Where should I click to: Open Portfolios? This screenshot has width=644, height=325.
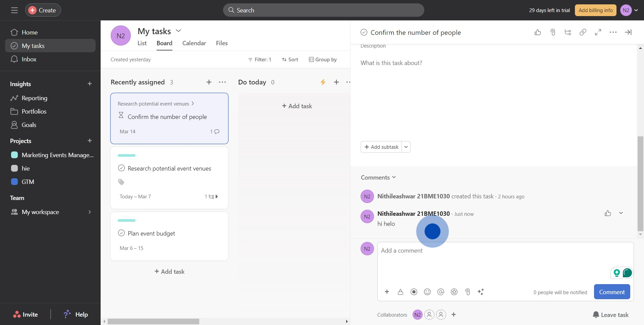pos(50,112)
